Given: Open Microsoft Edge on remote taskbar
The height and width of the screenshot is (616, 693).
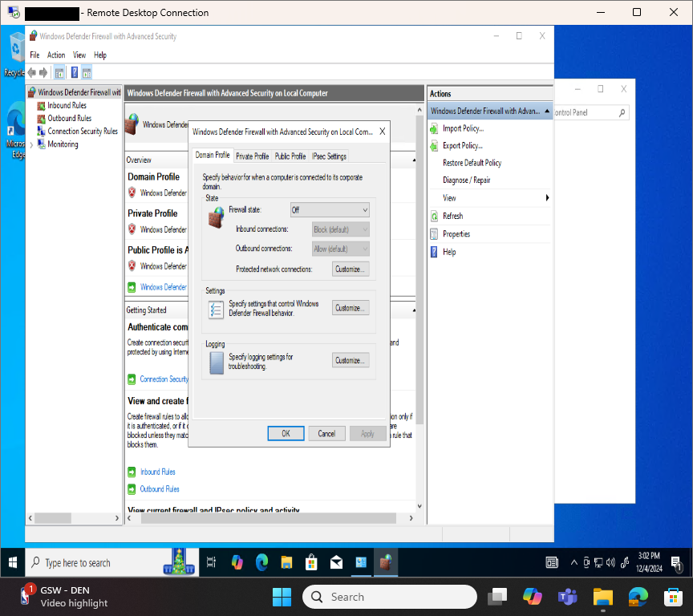Looking at the screenshot, I should tap(261, 562).
